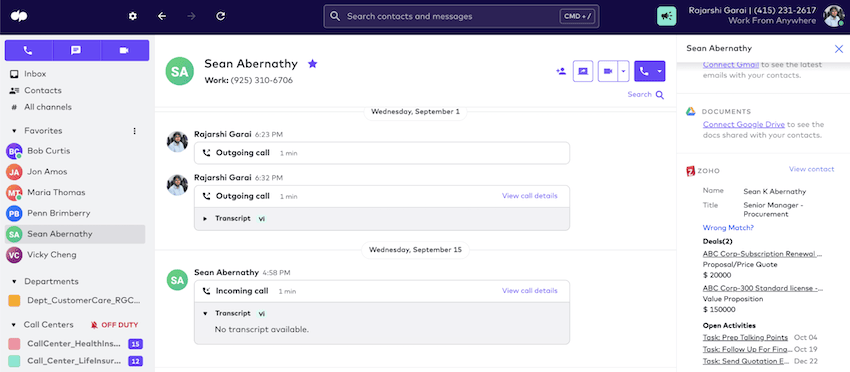Close the Sean Abernathy side panel
Screen dimensions: 850x372
pyautogui.click(x=839, y=49)
